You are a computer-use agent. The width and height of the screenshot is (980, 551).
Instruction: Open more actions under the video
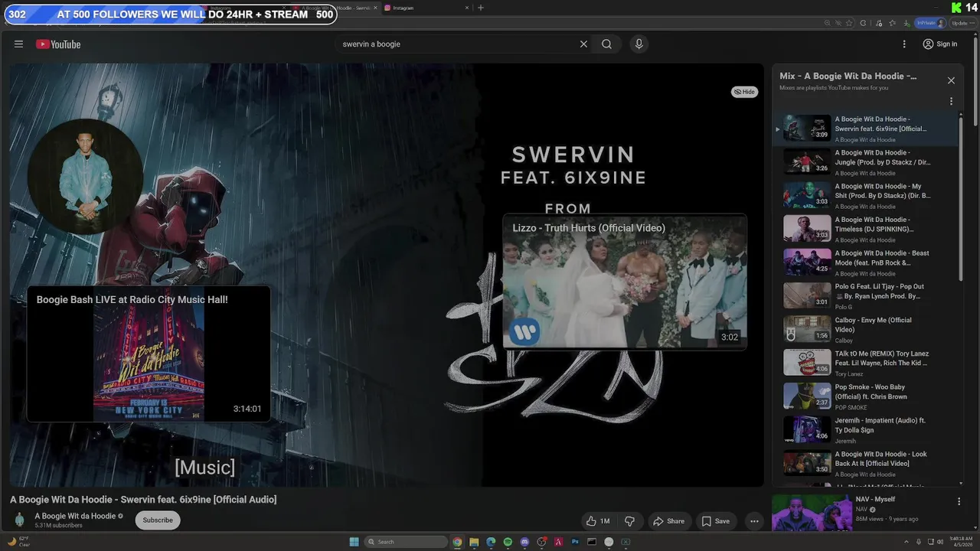tap(754, 521)
